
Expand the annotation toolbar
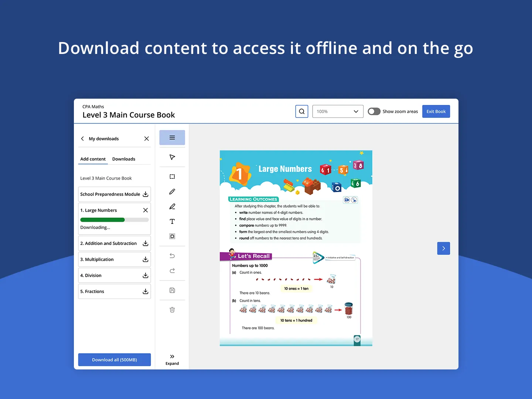coord(172,359)
